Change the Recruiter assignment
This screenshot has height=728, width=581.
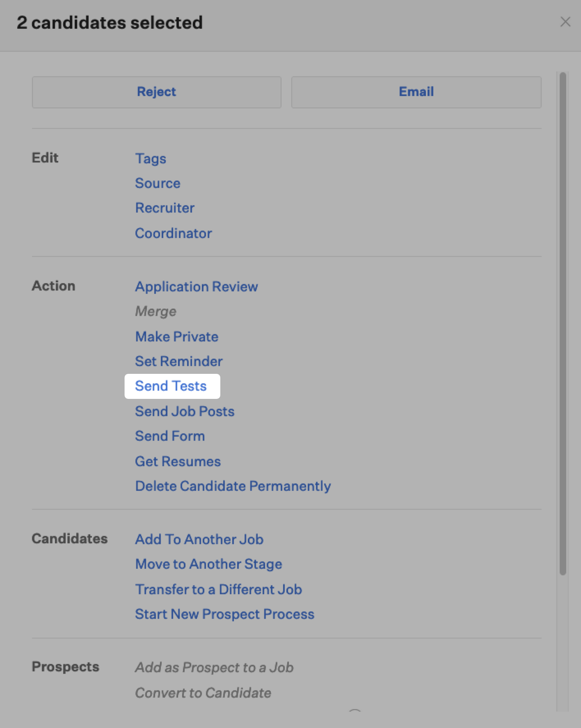click(x=165, y=208)
